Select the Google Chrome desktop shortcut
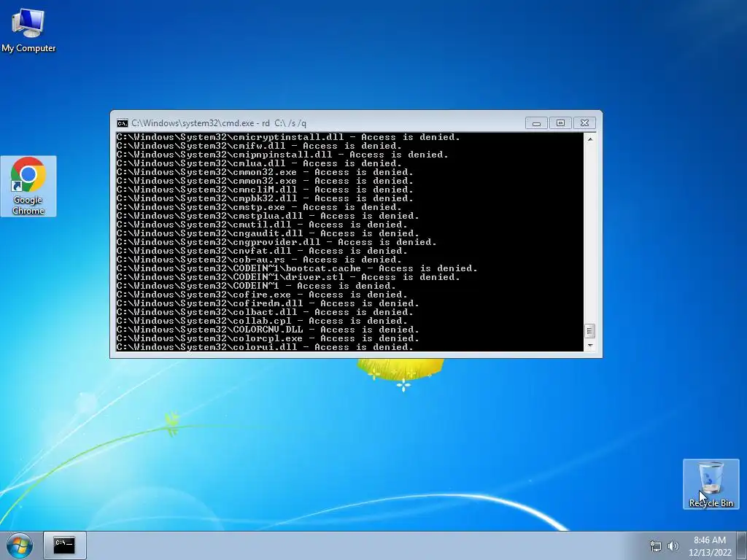The height and width of the screenshot is (560, 747). (28, 186)
